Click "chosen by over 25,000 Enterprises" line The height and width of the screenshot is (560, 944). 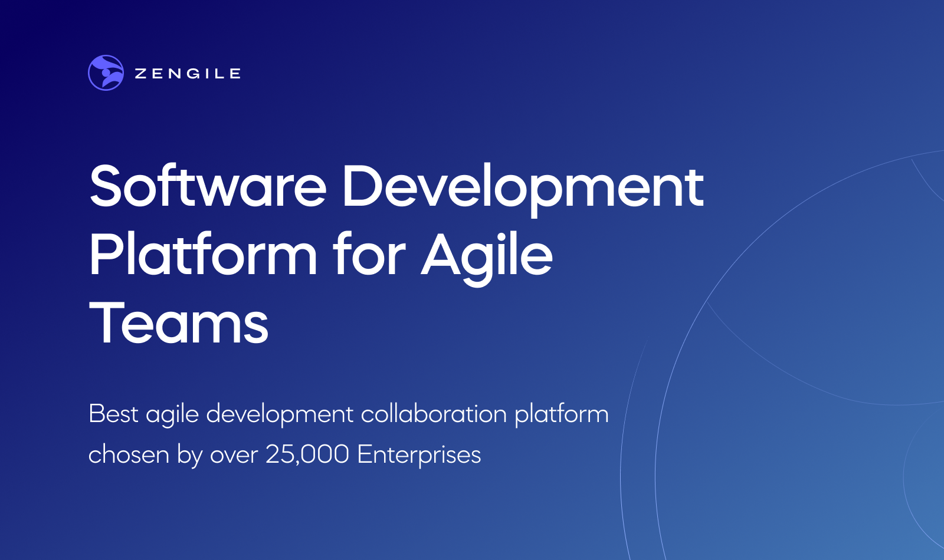click(285, 455)
